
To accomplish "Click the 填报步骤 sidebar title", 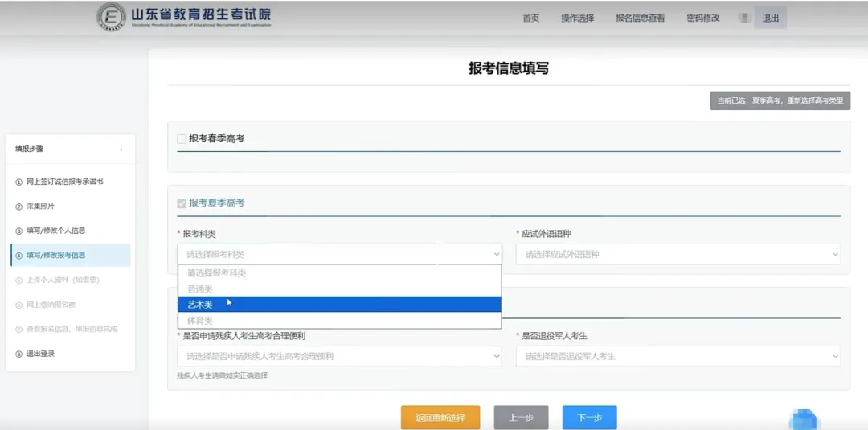I will (30, 149).
